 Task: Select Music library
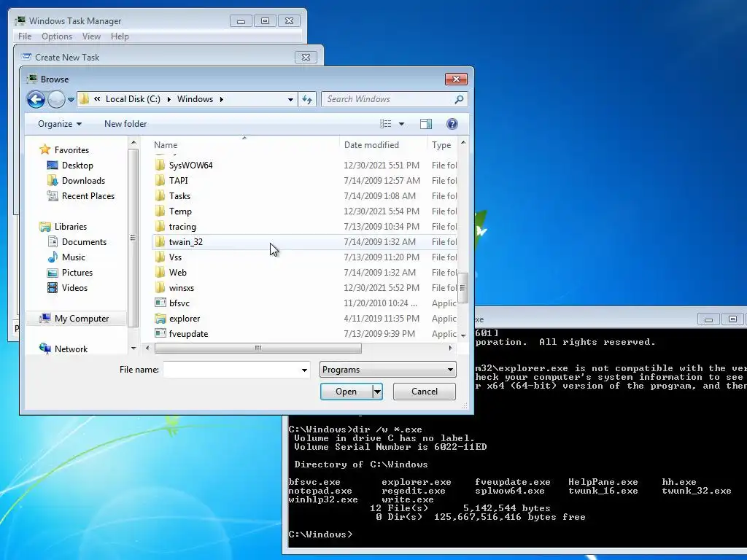pos(74,257)
